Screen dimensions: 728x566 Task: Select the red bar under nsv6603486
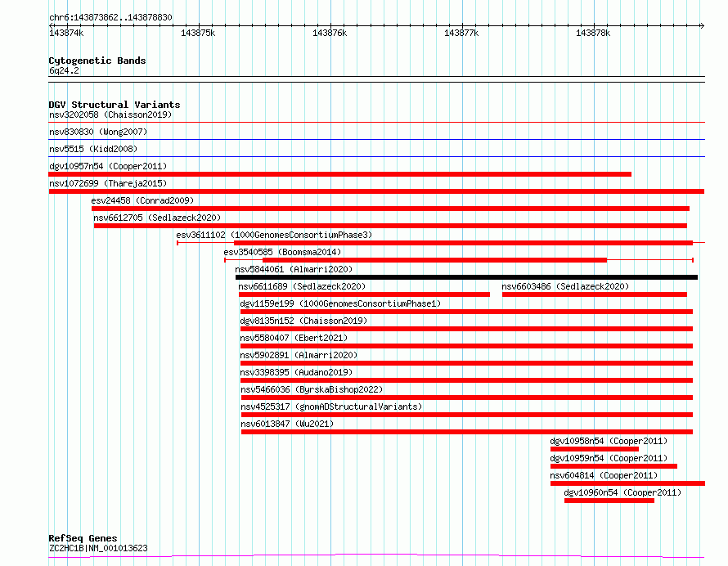tap(595, 294)
